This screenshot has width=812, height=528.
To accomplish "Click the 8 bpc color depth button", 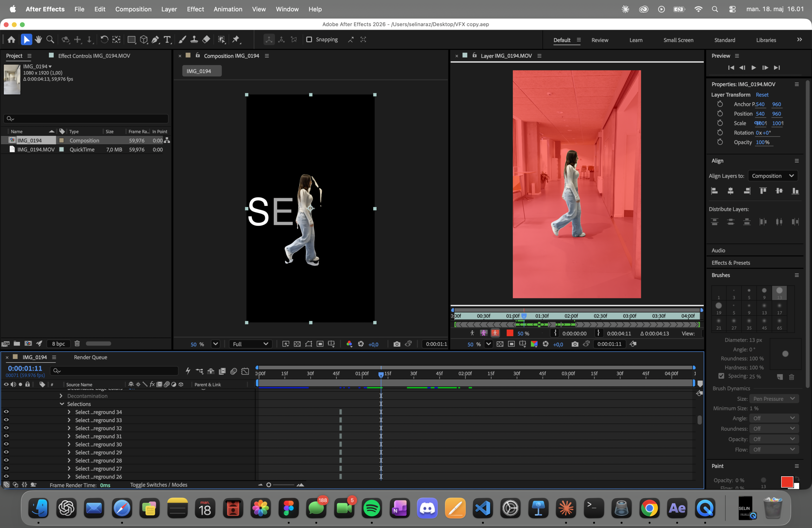I will tap(58, 343).
